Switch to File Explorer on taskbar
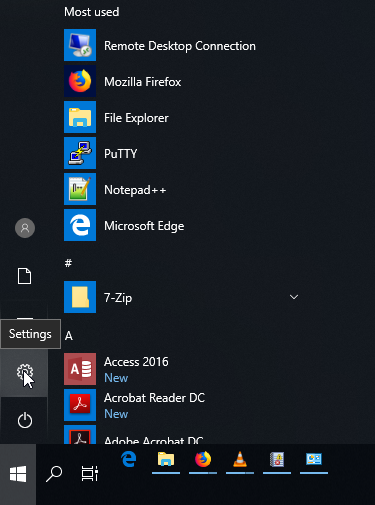This screenshot has height=505, width=375. click(x=166, y=460)
